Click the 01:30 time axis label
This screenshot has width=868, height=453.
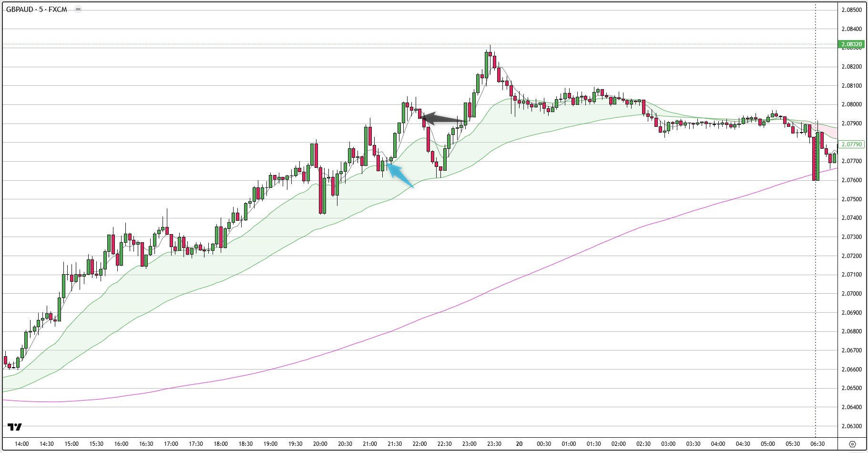point(593,444)
